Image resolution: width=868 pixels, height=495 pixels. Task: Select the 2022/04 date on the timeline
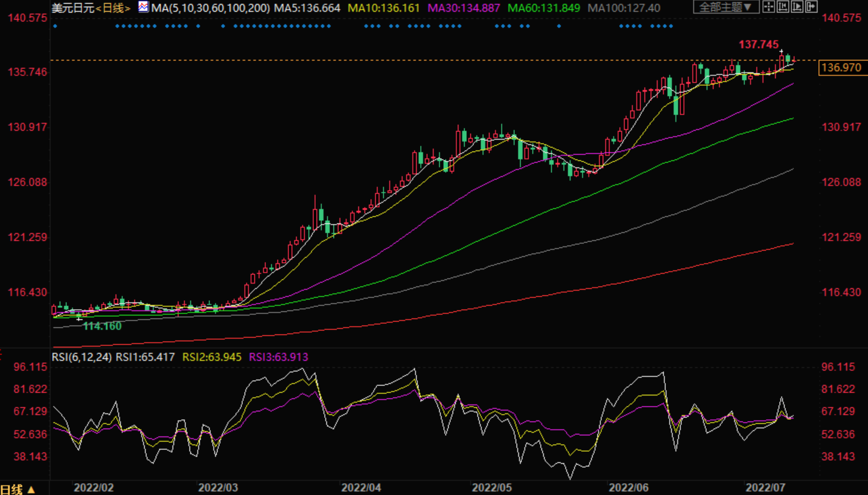361,488
